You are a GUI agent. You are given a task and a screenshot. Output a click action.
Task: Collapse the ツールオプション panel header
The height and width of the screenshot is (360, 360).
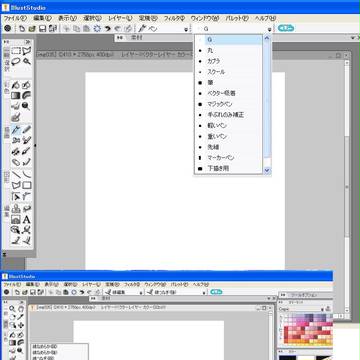point(283,295)
